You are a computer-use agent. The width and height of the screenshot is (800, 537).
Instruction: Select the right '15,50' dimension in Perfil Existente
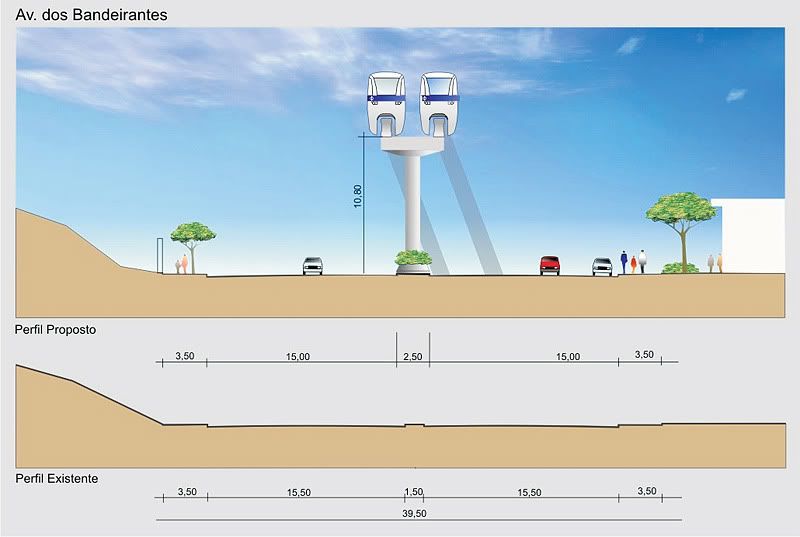click(x=530, y=493)
